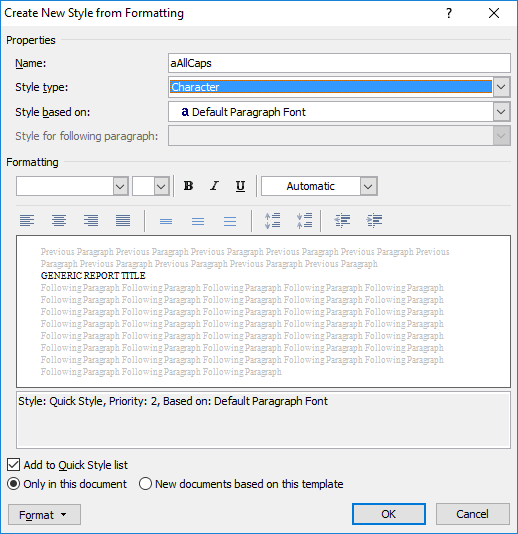The width and height of the screenshot is (518, 534).
Task: Click the Name field containing aAllCaps
Action: 339,63
